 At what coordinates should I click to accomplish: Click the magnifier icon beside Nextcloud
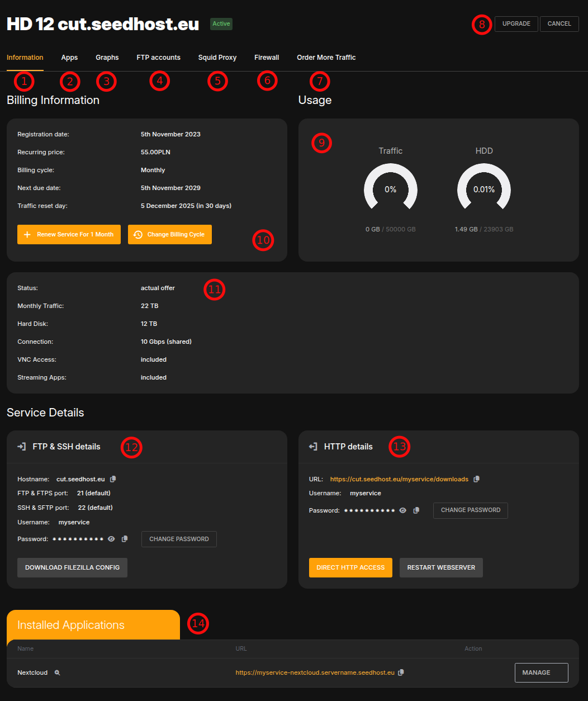57,672
